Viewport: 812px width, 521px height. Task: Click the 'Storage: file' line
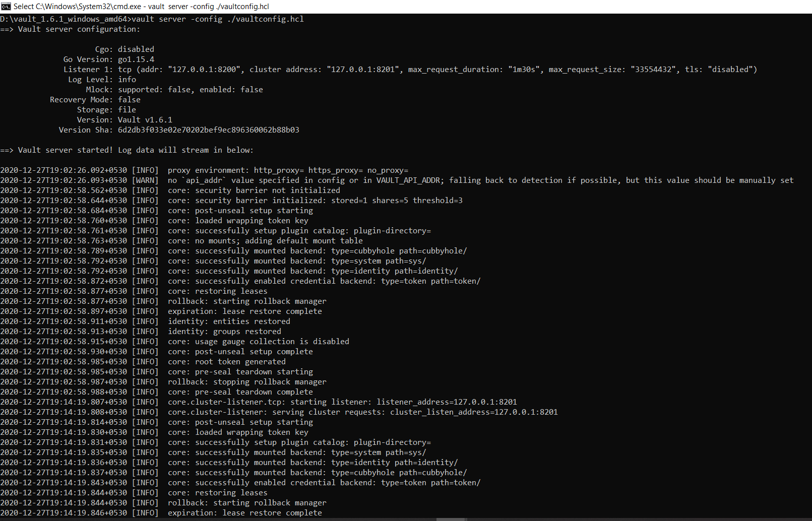(x=106, y=110)
